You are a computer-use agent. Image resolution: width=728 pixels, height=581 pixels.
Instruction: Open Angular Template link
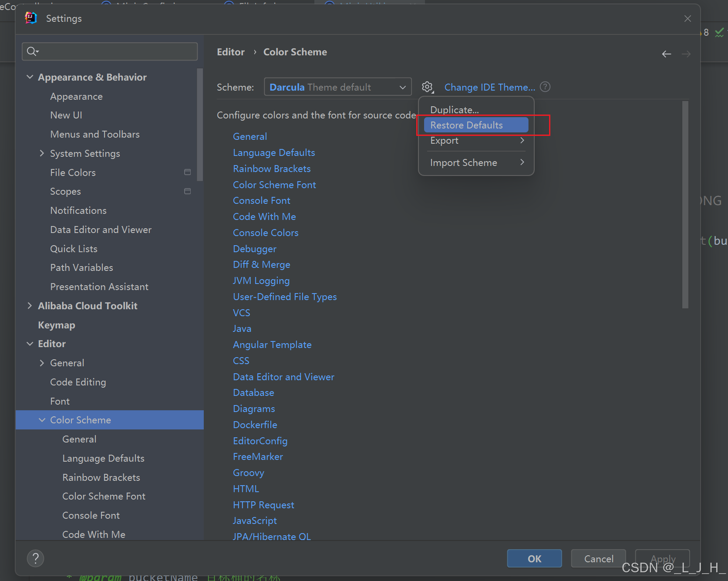[x=272, y=345]
